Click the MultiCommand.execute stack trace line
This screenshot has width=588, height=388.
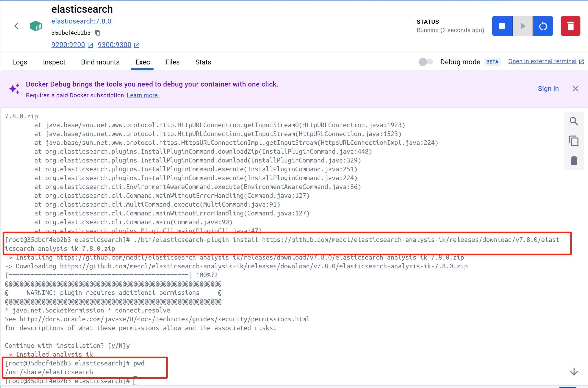[x=157, y=204]
